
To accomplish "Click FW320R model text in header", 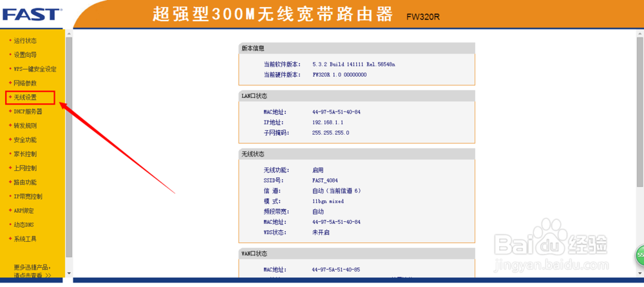I will click(x=423, y=17).
